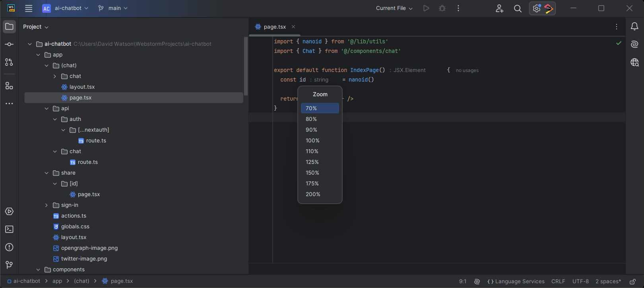The image size is (644, 288).
Task: Open the Structure tool window icon
Action: (x=9, y=86)
